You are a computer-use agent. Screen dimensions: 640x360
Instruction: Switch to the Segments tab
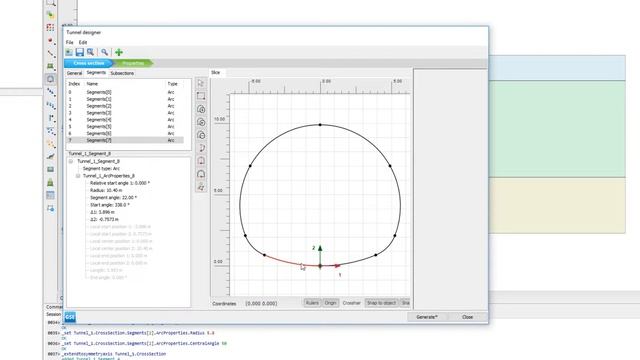[x=96, y=73]
